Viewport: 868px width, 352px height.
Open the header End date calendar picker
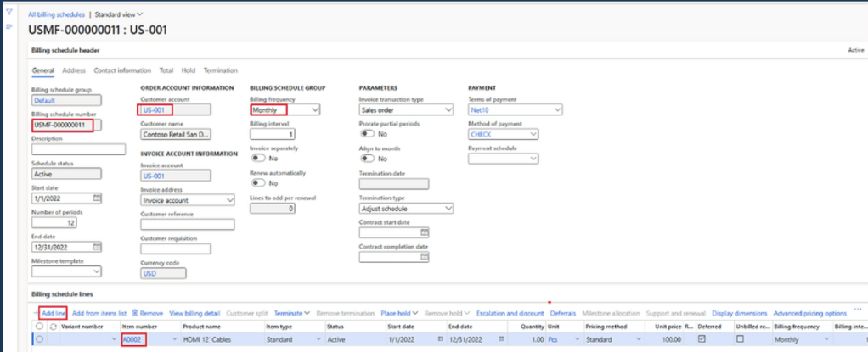97,246
